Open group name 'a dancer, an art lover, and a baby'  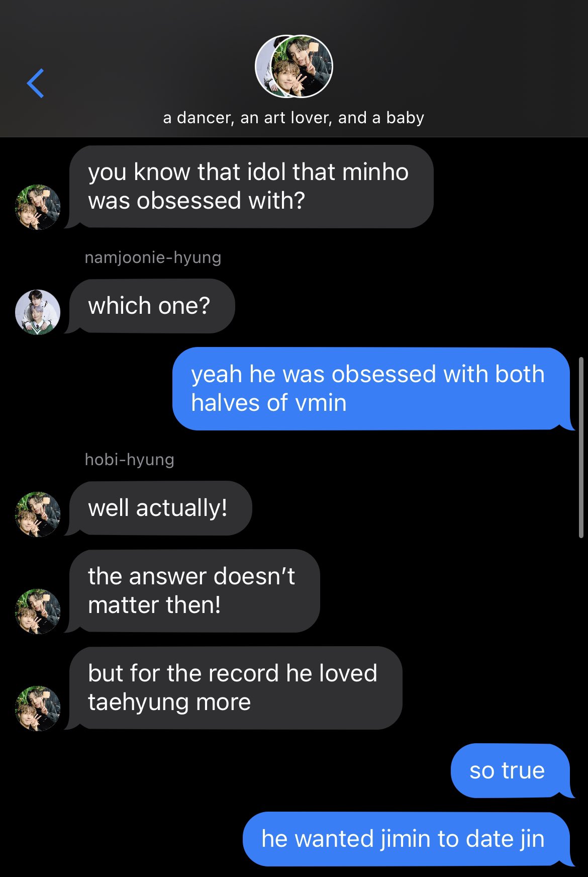pyautogui.click(x=294, y=118)
